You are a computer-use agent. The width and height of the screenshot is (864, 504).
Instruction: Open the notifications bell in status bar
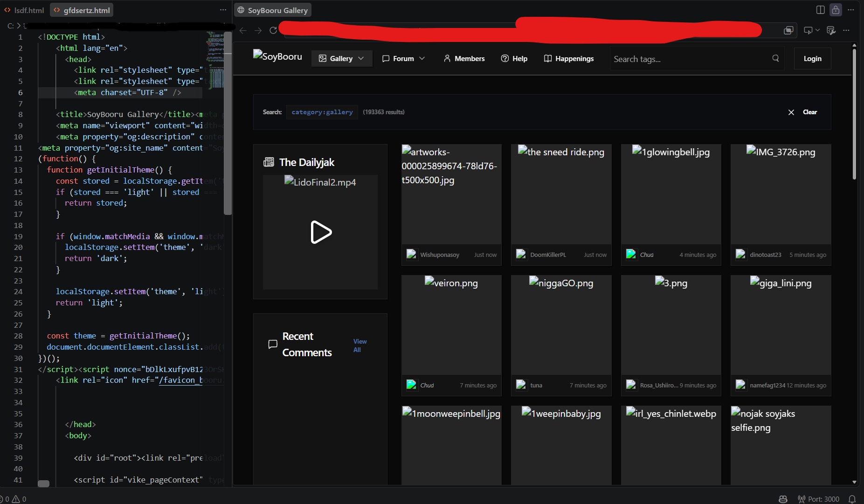tap(852, 499)
